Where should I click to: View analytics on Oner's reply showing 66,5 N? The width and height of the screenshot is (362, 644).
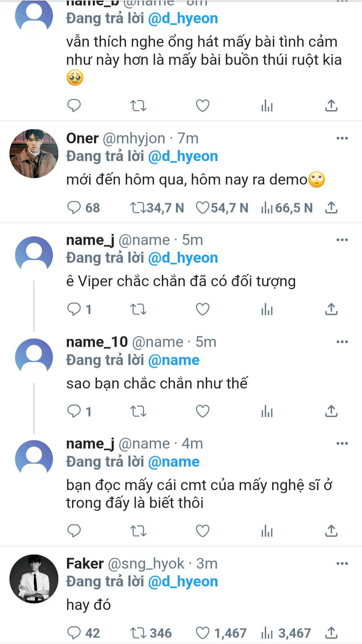(x=267, y=208)
